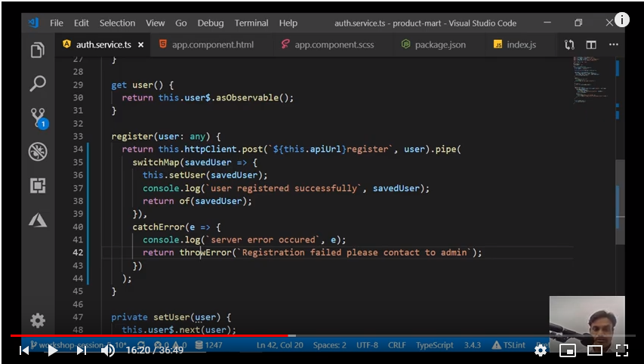Toggle video fullscreen mode
This screenshot has height=364, width=644.
[621, 350]
